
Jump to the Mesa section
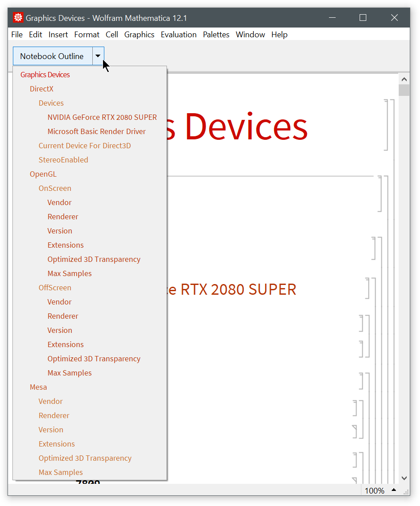pyautogui.click(x=38, y=387)
